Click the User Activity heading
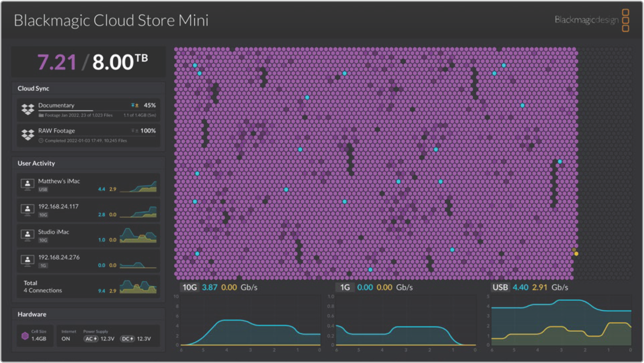This screenshot has height=363, width=644. tap(36, 163)
